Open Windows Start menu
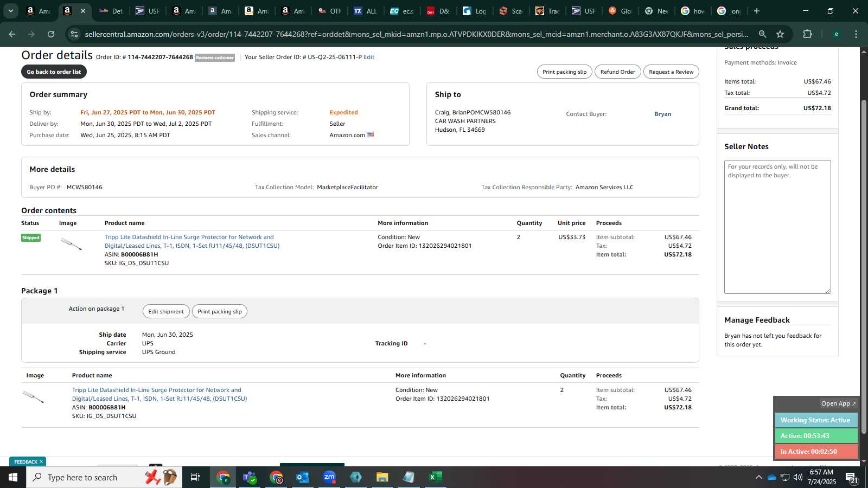Viewport: 868px width, 488px height. (x=13, y=477)
